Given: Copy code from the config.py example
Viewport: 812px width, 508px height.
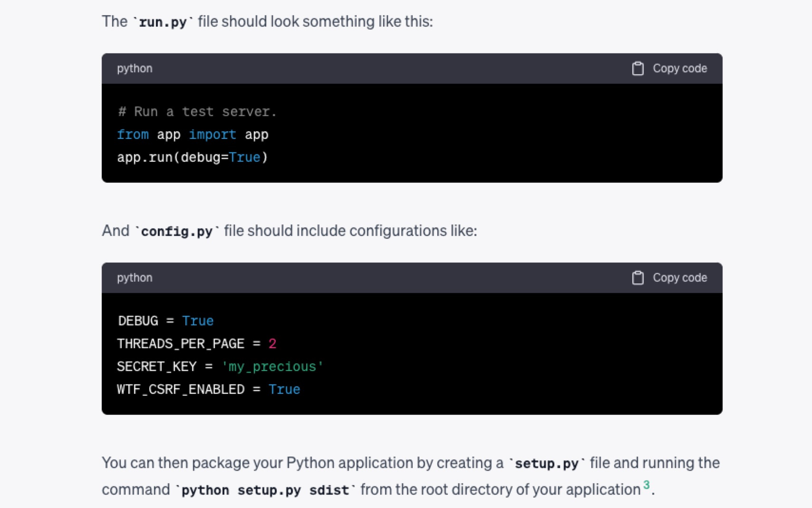Looking at the screenshot, I should (679, 277).
